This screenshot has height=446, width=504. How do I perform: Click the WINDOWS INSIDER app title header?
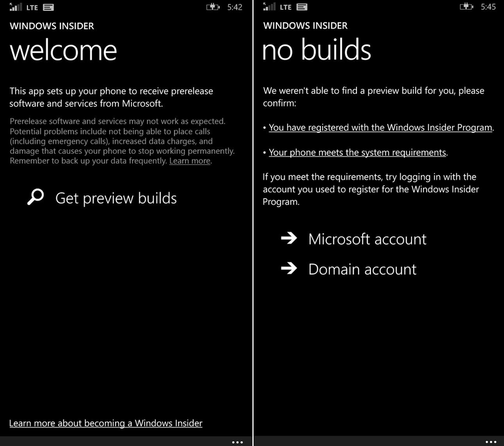coord(51,25)
